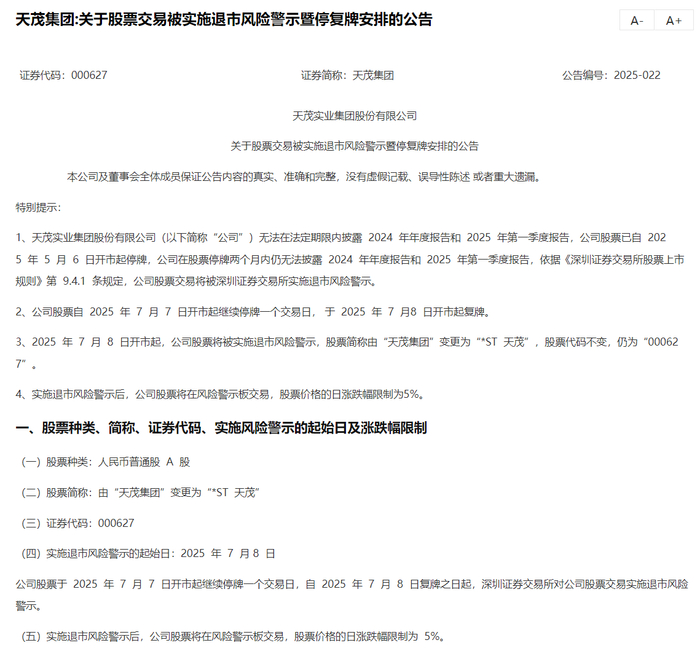Select the announcement number 公告编号：2025-022

[611, 75]
